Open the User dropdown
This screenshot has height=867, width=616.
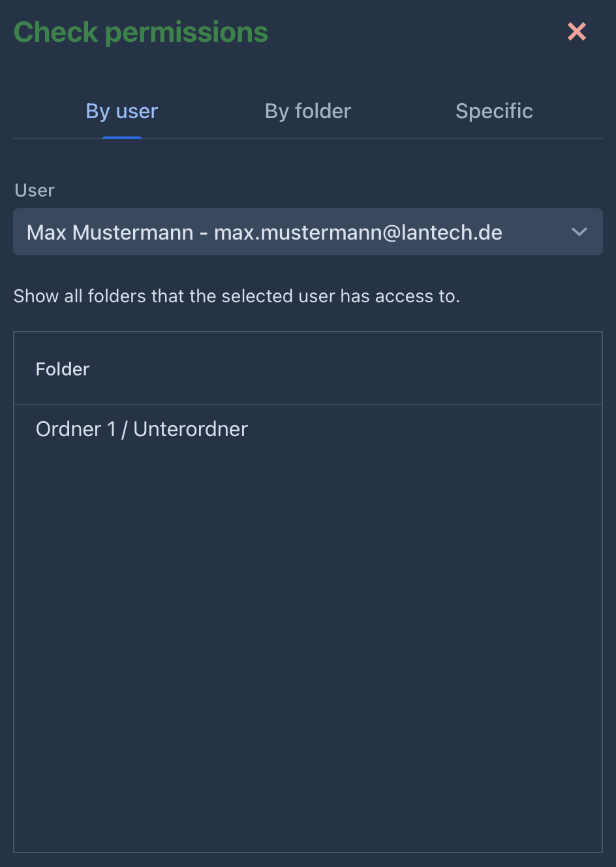[308, 232]
